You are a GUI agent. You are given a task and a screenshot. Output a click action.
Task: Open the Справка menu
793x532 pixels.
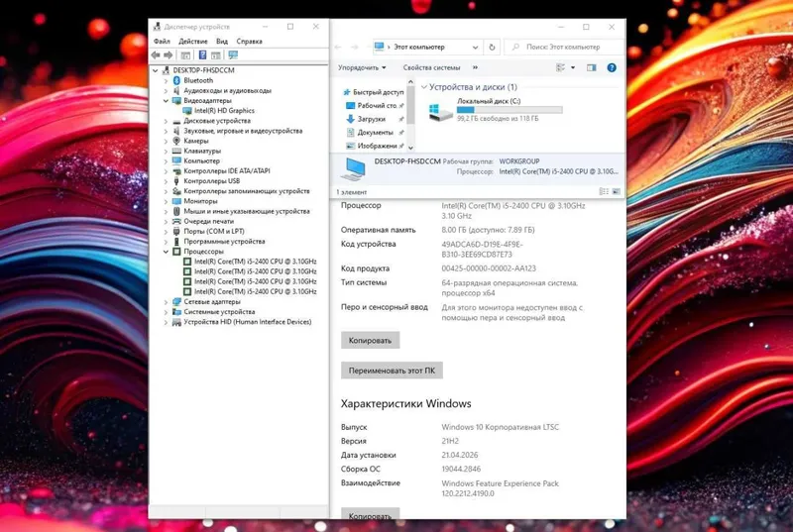pos(250,42)
